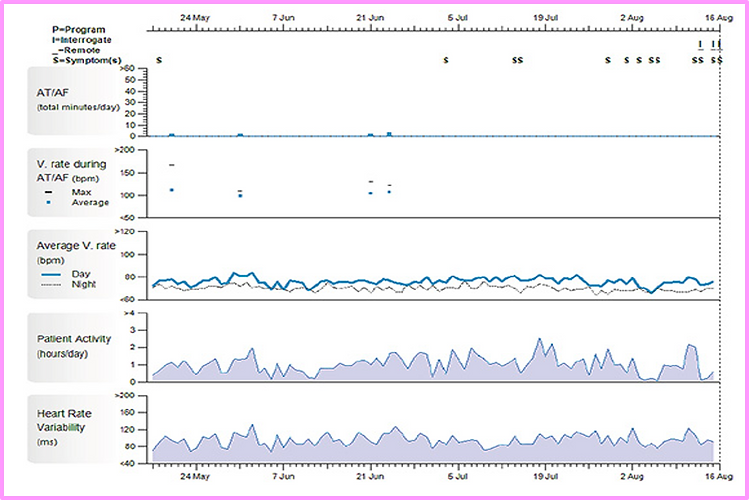749x500 pixels.
Task: Select the '(ms)' unit label
Action: 47,442
